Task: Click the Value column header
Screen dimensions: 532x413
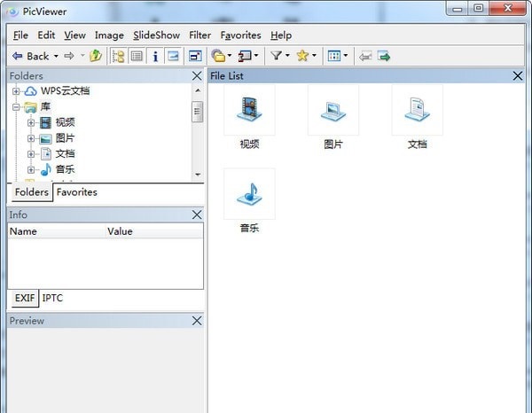Action: pos(154,231)
